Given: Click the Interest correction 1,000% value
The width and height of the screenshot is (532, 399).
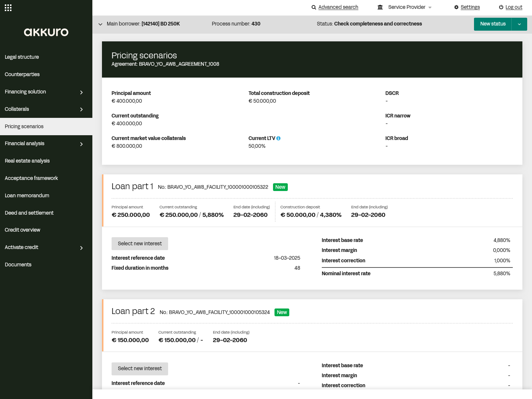Looking at the screenshot, I should (x=502, y=260).
